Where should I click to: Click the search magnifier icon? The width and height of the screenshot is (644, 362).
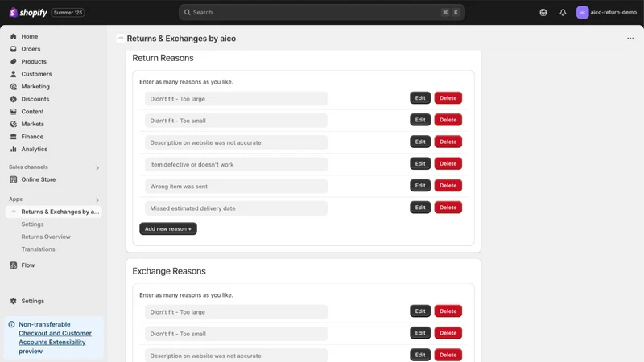click(x=187, y=12)
